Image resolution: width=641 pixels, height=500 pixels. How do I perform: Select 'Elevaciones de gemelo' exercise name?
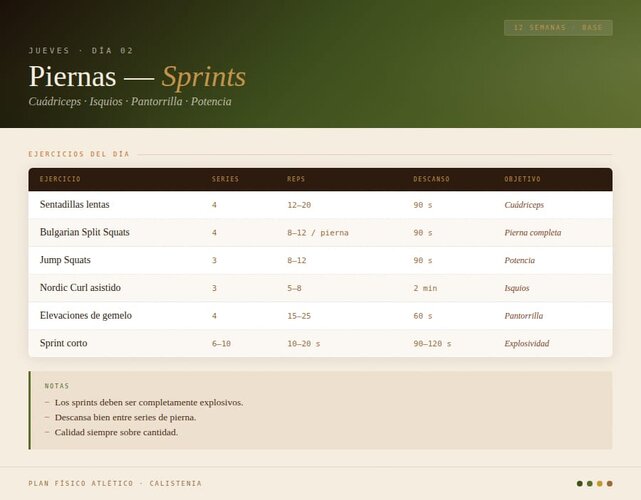[86, 316]
